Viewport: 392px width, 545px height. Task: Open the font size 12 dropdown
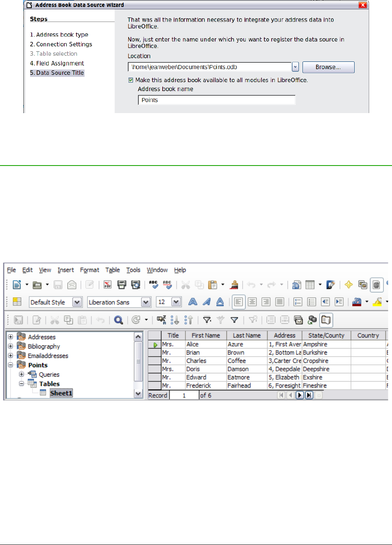point(176,302)
